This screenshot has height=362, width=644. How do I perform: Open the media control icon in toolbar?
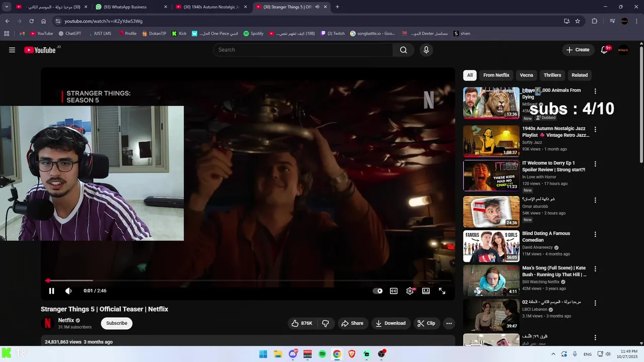pos(612,21)
